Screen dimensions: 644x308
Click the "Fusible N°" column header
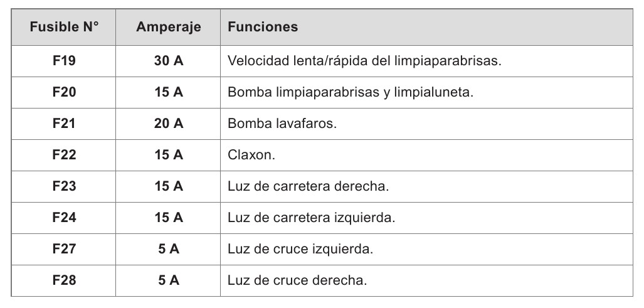click(x=63, y=28)
